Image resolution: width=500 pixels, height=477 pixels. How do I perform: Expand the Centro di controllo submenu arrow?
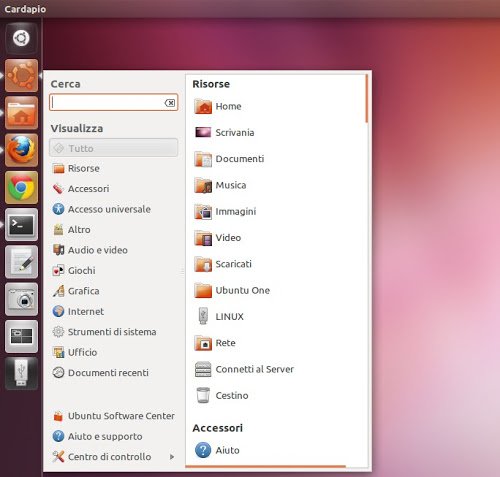(x=172, y=457)
